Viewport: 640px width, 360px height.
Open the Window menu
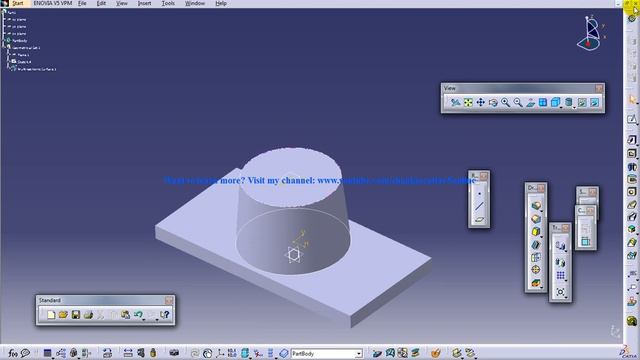click(195, 3)
